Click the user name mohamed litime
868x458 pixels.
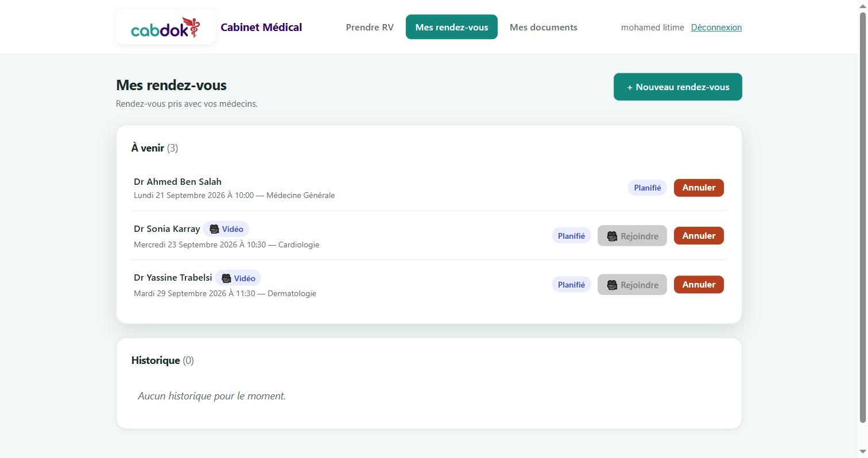653,27
